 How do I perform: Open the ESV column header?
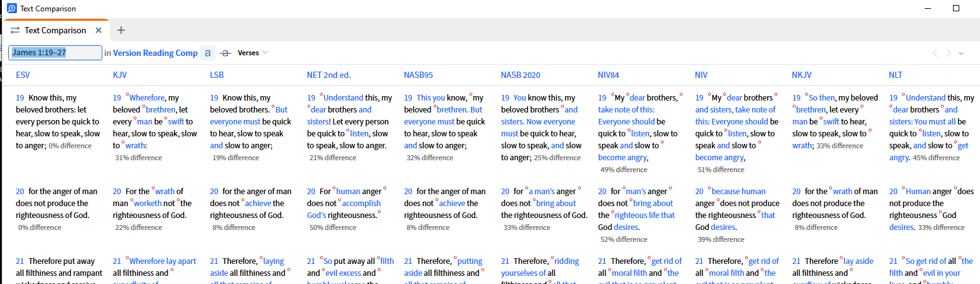23,75
